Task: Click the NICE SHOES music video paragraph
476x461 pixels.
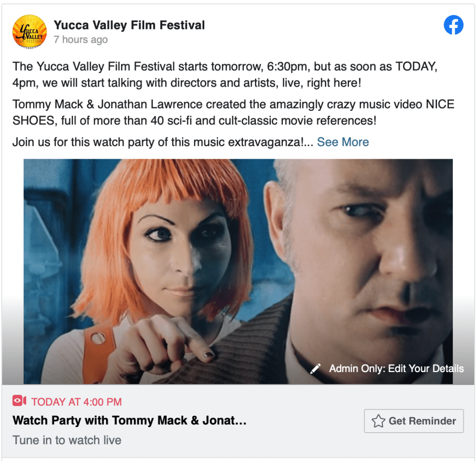Action: [x=233, y=112]
